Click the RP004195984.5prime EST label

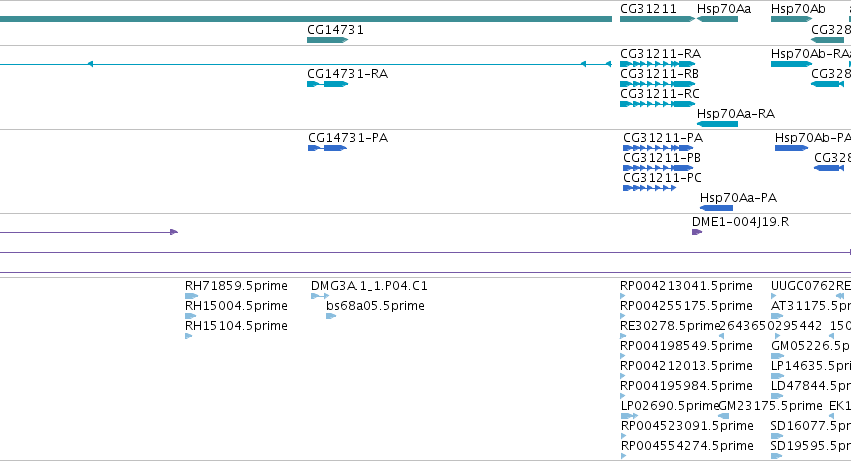(x=687, y=387)
